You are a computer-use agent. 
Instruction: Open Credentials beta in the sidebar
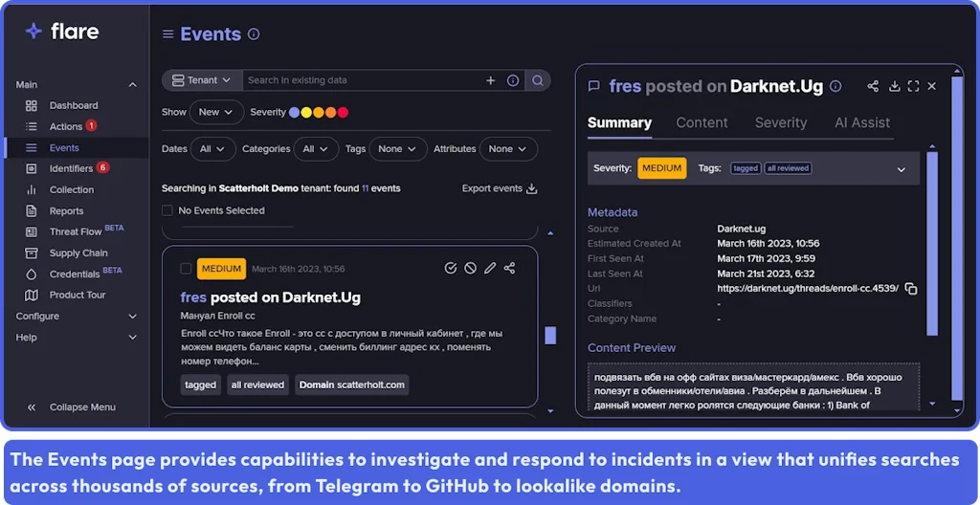(x=75, y=274)
